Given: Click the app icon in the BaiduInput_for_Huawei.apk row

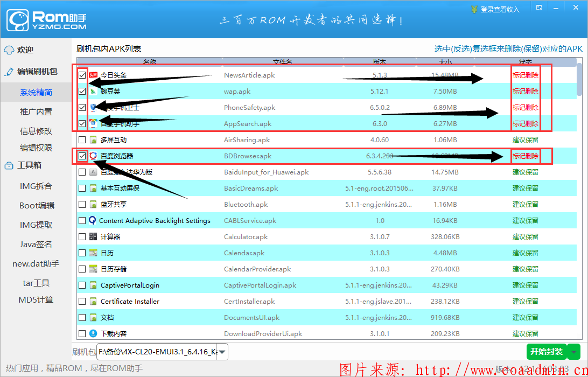Looking at the screenshot, I should click(x=93, y=172).
